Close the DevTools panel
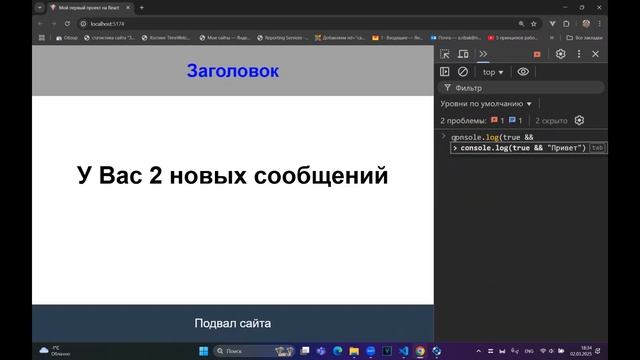The image size is (640, 360). pos(596,54)
